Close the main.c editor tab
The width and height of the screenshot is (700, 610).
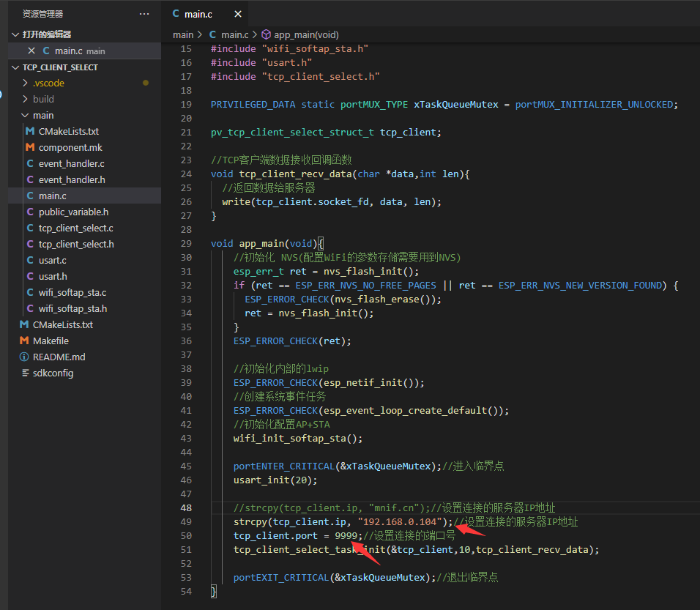coord(238,15)
